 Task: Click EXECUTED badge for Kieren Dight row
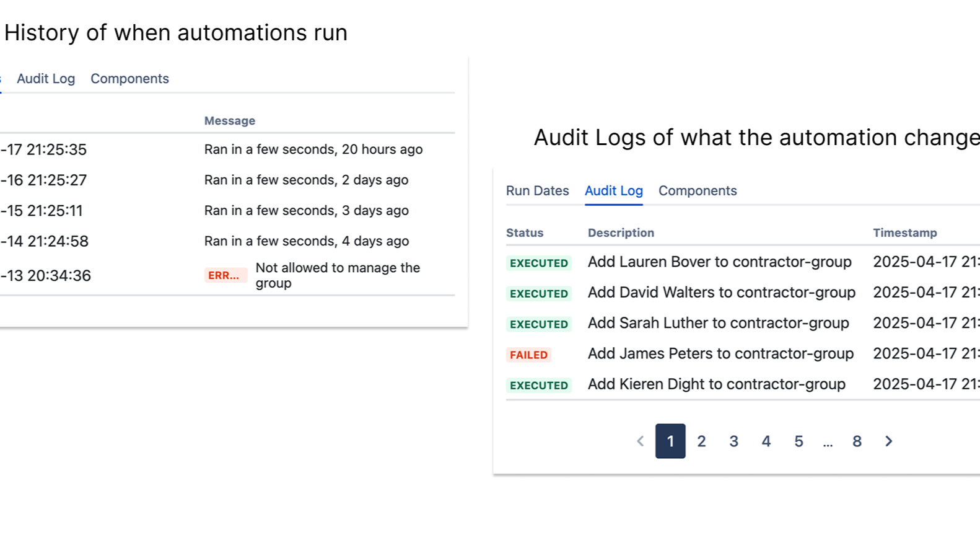tap(538, 385)
